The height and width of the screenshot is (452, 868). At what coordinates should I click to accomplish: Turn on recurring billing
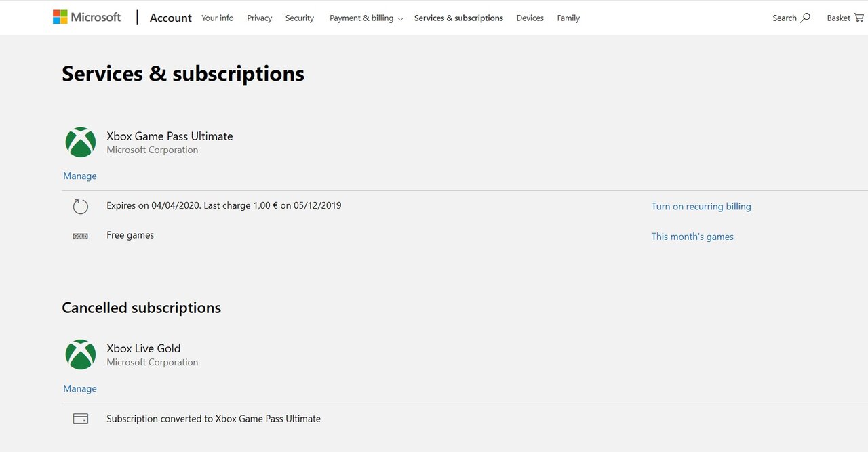701,207
